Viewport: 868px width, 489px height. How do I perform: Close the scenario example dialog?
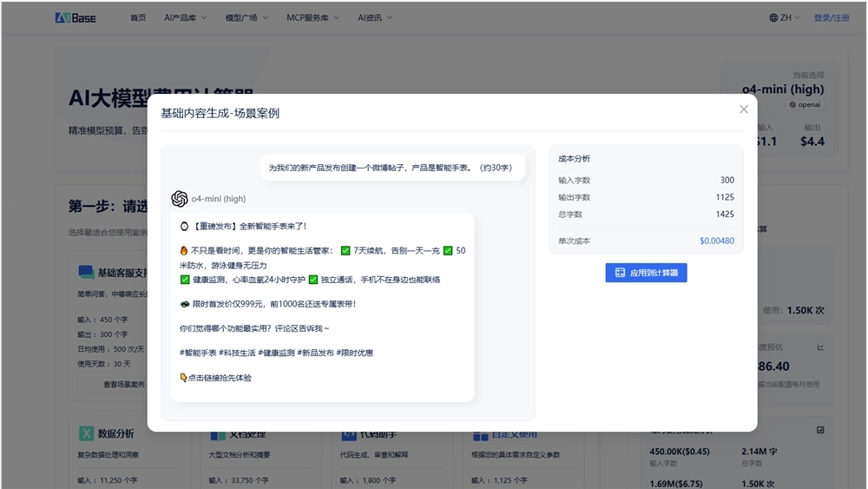click(x=744, y=109)
